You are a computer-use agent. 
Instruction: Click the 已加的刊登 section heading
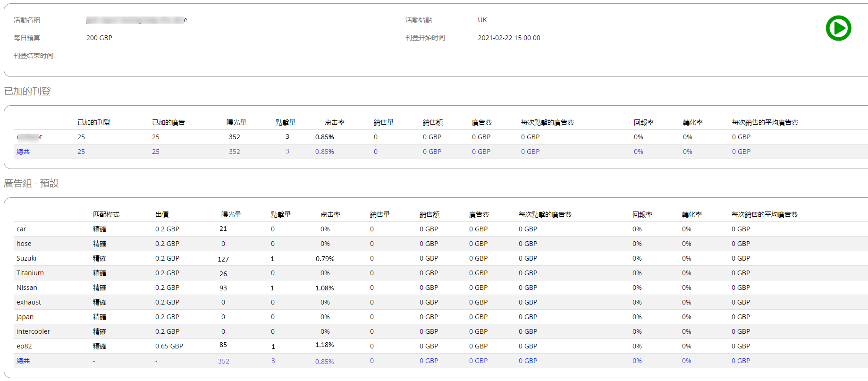click(x=27, y=91)
